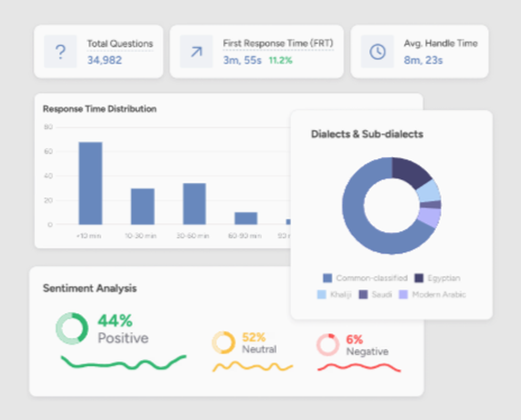The width and height of the screenshot is (521, 420).
Task: Click the question mark icon in Total Questions card
Action: 60,52
